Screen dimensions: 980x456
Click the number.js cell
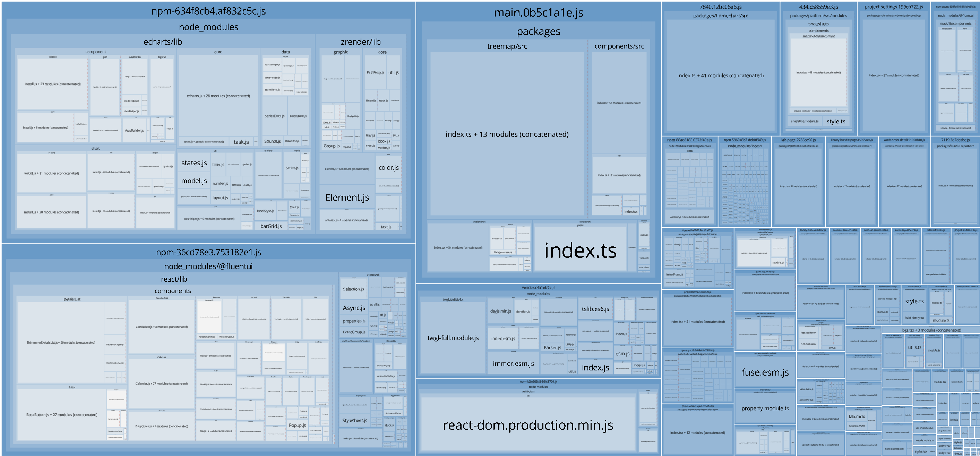tap(220, 183)
